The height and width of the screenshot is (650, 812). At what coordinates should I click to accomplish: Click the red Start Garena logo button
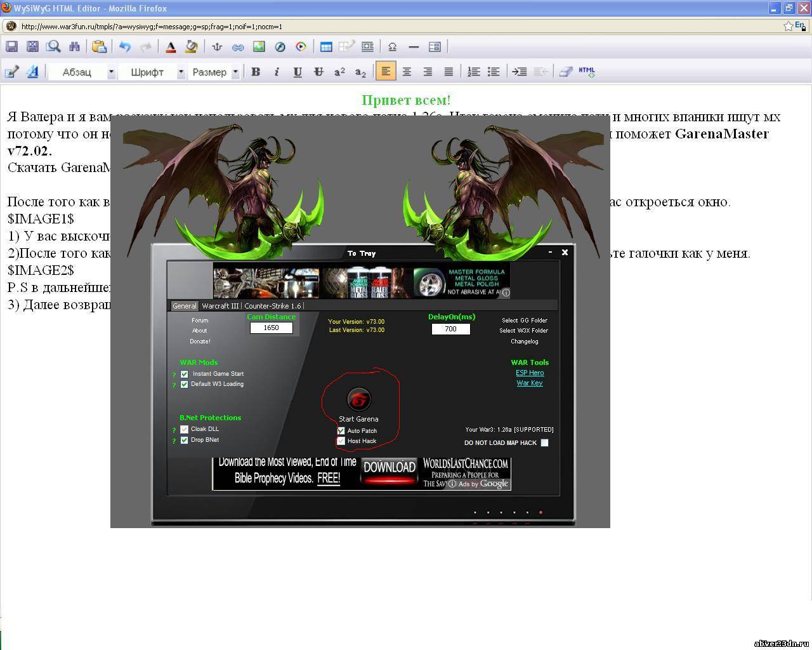point(358,399)
